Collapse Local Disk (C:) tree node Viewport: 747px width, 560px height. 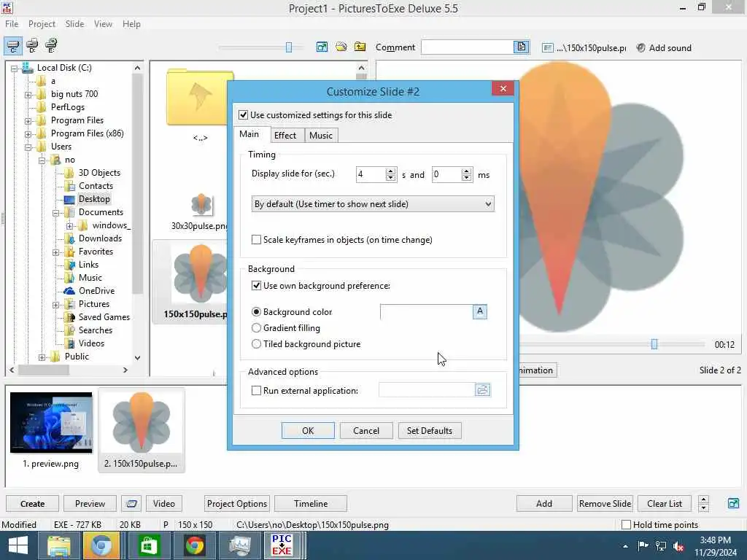coord(15,69)
